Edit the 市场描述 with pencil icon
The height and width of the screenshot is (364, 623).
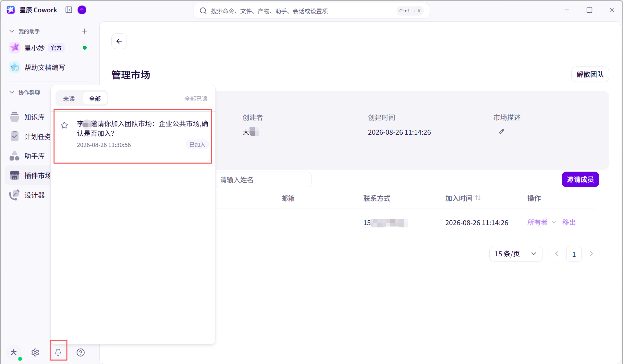[501, 132]
